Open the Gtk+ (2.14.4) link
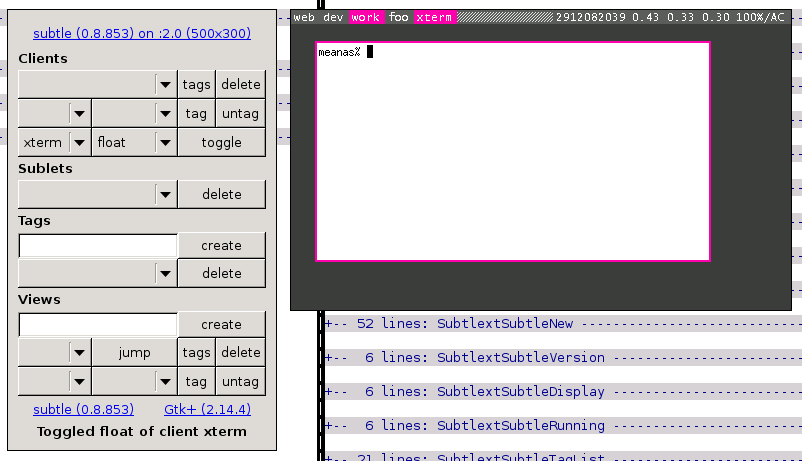802x461 pixels. (207, 409)
